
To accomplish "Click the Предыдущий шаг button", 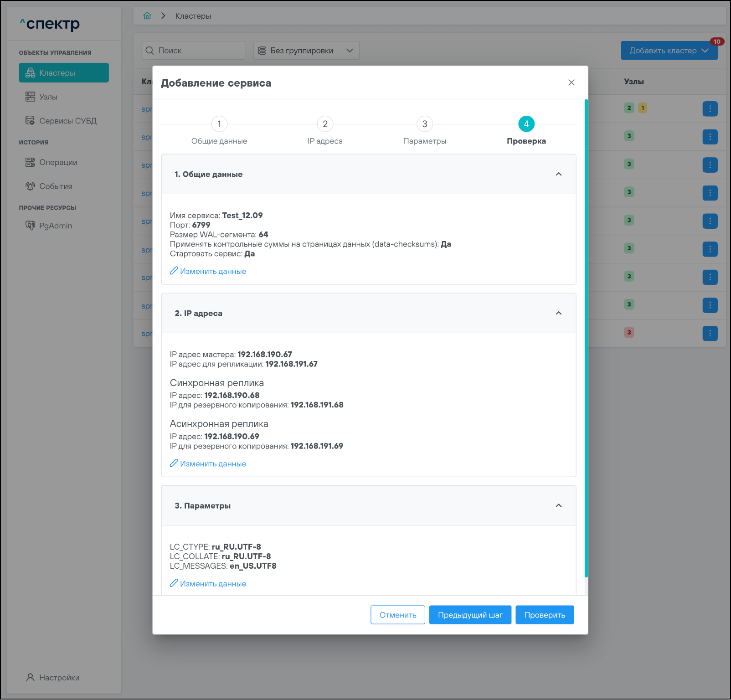I will coord(470,615).
